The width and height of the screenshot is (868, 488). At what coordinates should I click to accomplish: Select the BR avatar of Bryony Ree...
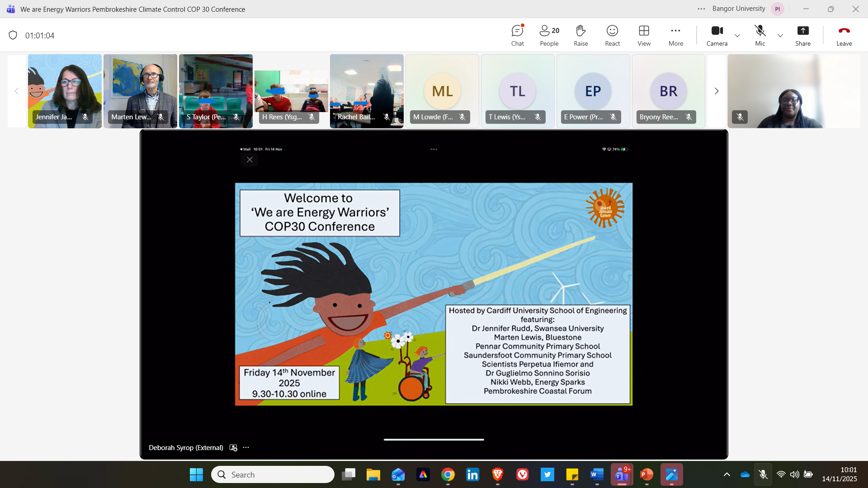coord(669,91)
